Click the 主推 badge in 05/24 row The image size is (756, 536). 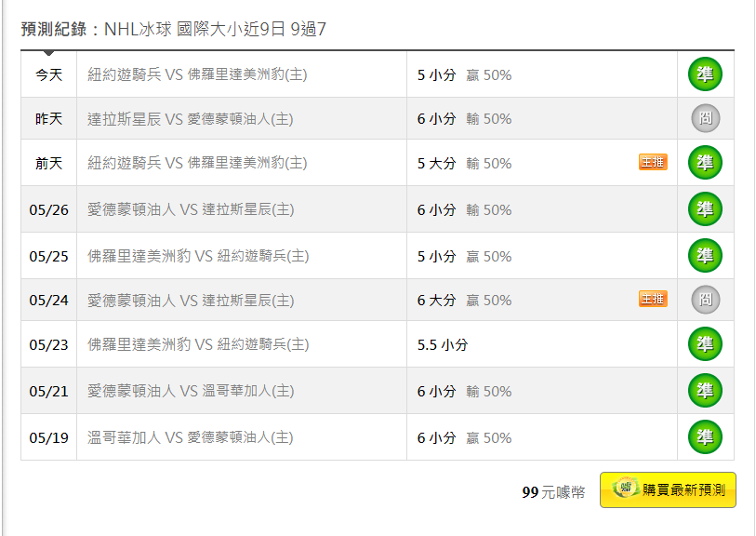click(x=652, y=300)
